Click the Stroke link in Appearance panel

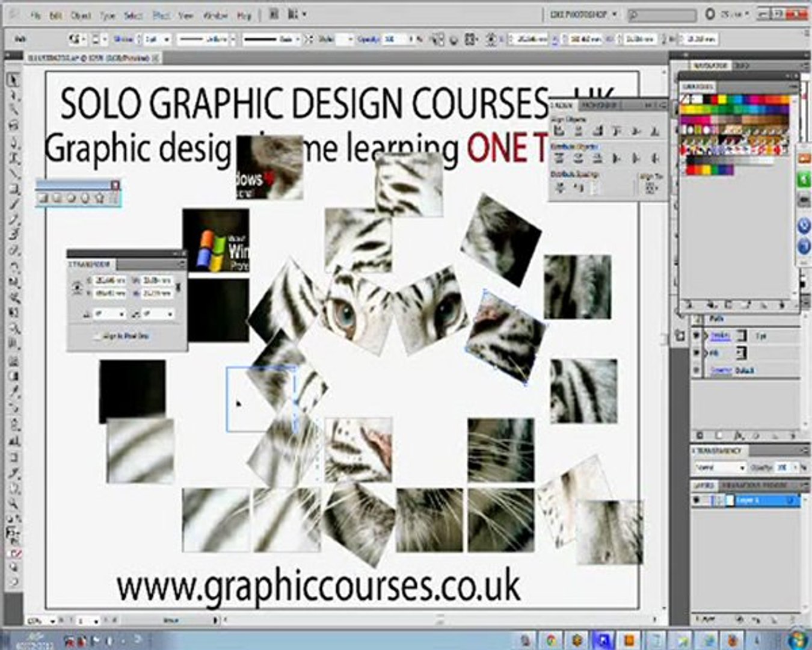click(x=719, y=336)
